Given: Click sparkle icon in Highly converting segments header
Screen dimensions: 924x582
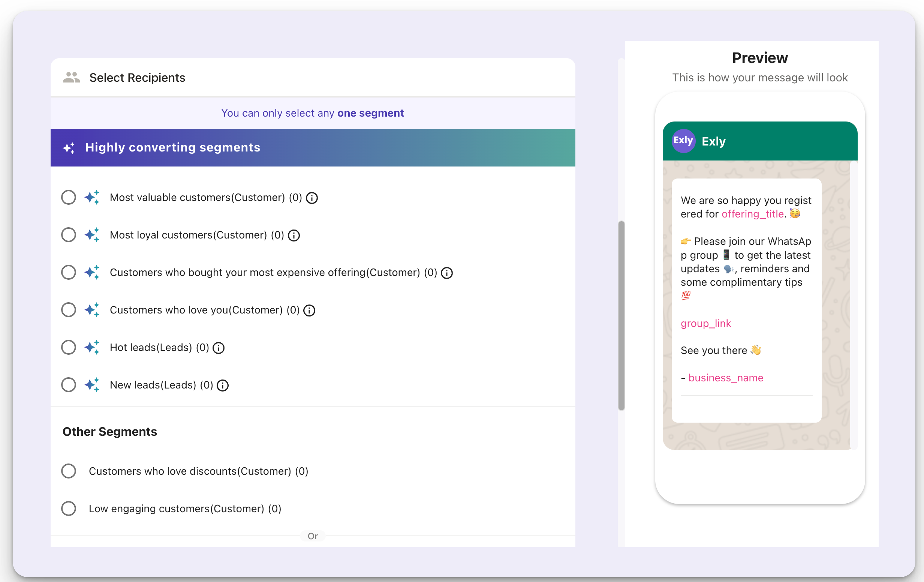Looking at the screenshot, I should pos(69,148).
